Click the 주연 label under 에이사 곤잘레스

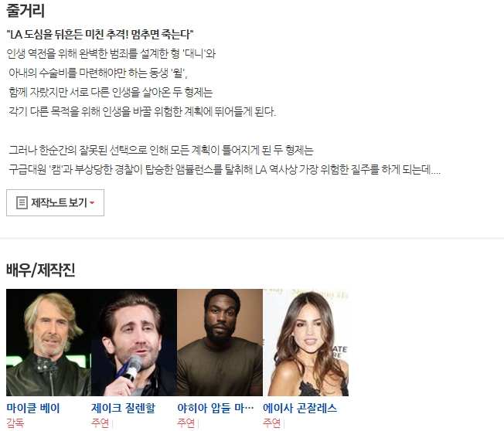(271, 423)
